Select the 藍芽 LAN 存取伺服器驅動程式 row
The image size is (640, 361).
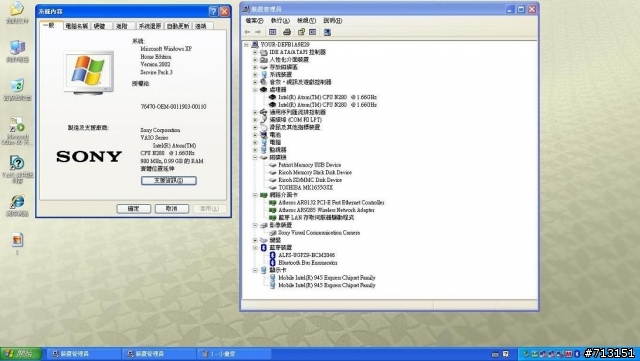tap(316, 218)
